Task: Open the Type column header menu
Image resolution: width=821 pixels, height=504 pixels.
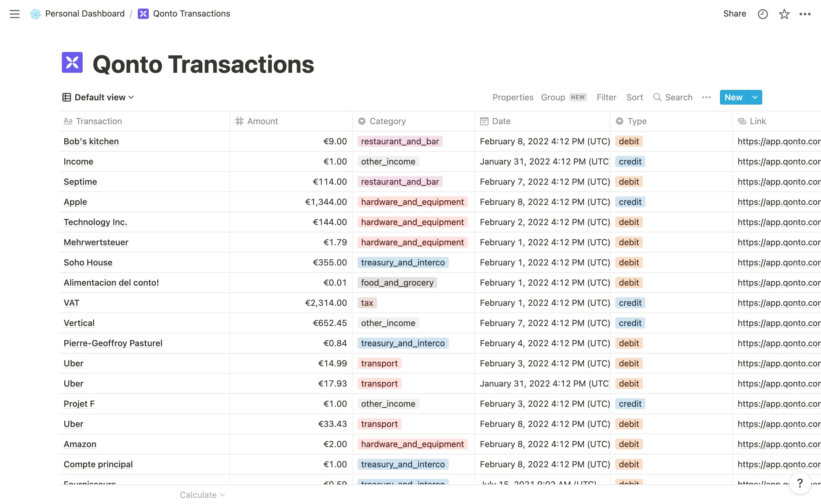Action: (671, 121)
